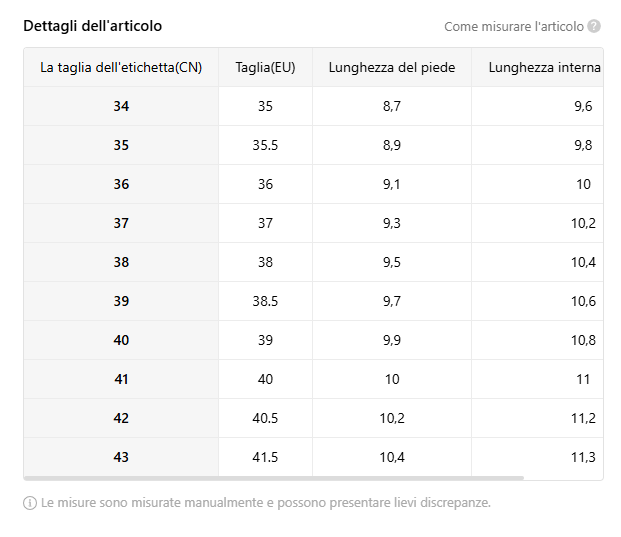Open 'Come misurare l'articolo' link
Image resolution: width=621 pixels, height=537 pixels.
tap(514, 27)
